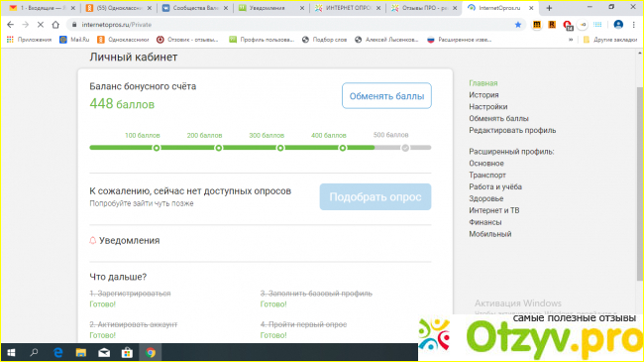Switch to the Отзывы ПРО tab
644x362 pixels.
(423, 8)
